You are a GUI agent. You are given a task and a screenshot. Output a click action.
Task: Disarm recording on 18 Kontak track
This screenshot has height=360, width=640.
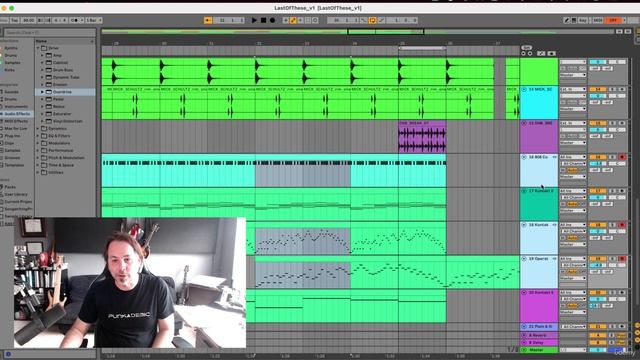pyautogui.click(x=622, y=225)
